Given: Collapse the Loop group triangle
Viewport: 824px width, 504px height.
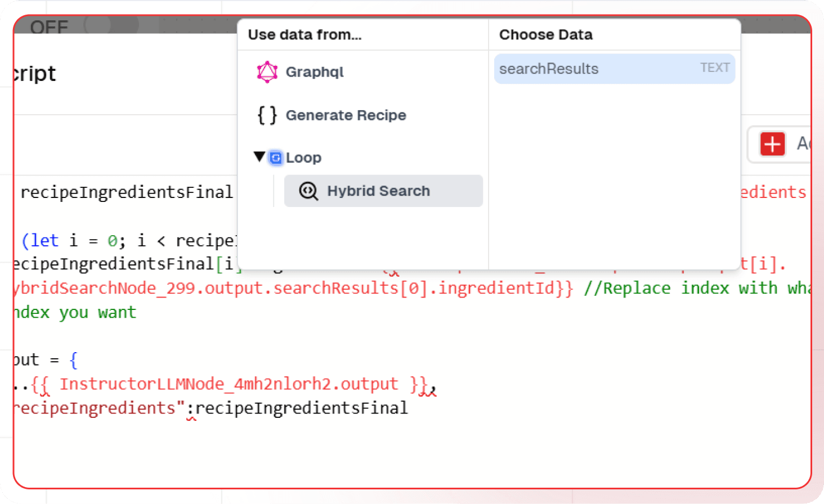Looking at the screenshot, I should [259, 157].
